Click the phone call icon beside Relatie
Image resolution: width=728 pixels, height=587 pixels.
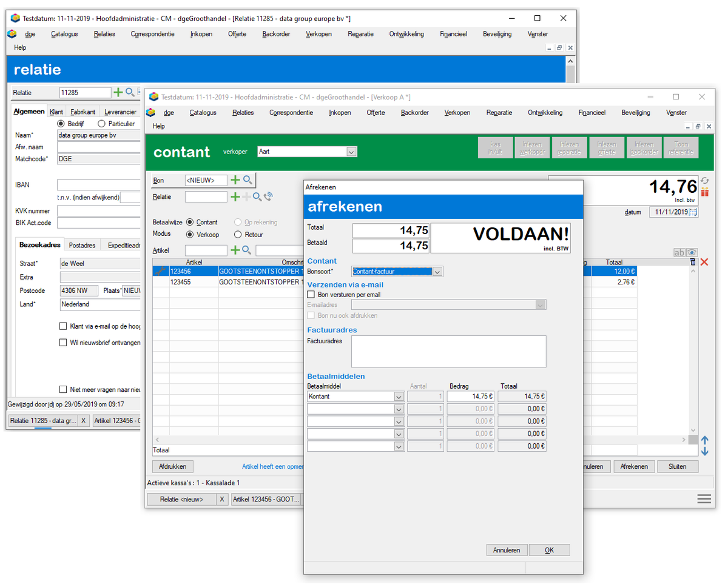(x=268, y=196)
